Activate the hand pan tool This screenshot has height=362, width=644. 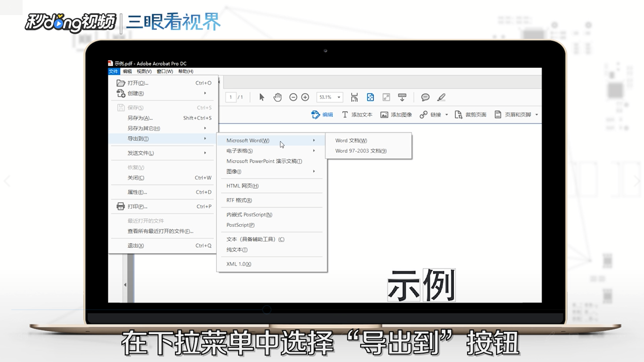point(278,97)
